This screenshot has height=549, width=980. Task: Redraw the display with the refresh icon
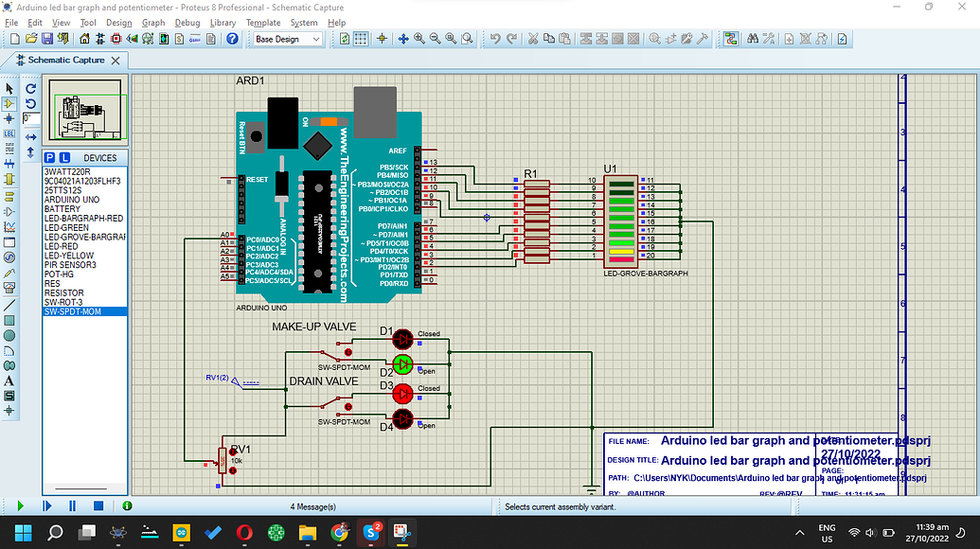[345, 39]
